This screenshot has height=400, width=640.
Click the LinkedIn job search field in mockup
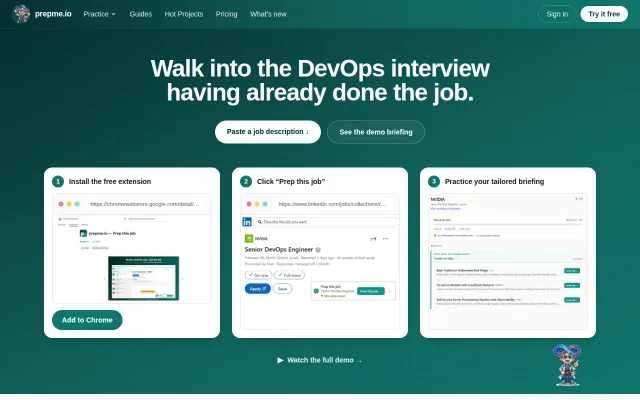click(327, 222)
